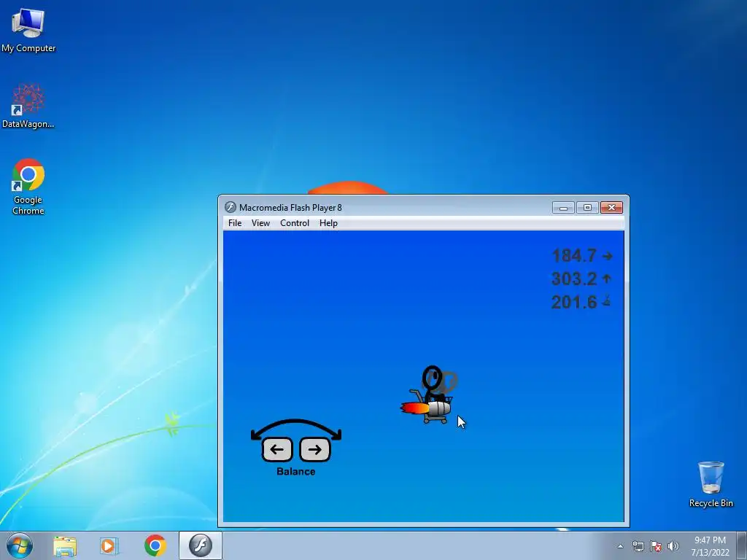Screen dimensions: 747x560
Task: Click the Show Desktop strip
Action: coord(742,545)
